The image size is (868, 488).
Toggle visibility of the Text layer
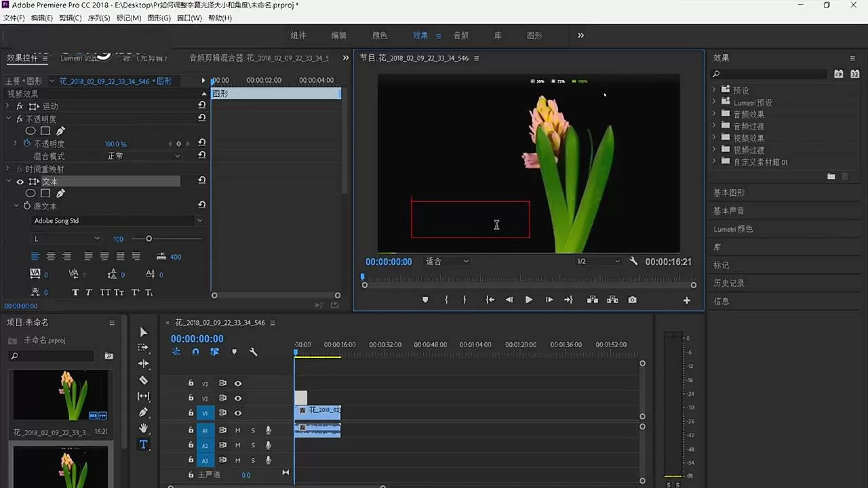pos(20,182)
